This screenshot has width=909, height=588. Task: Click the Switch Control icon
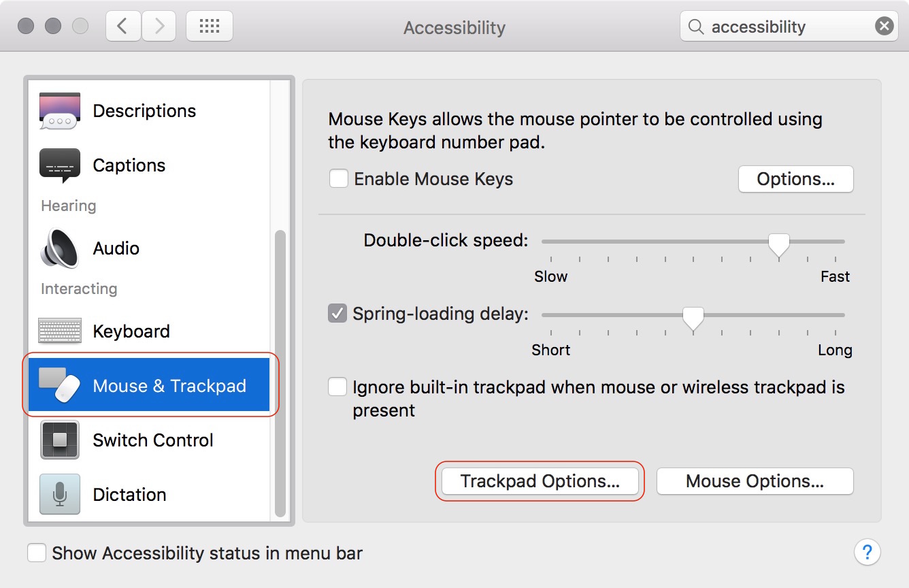60,440
